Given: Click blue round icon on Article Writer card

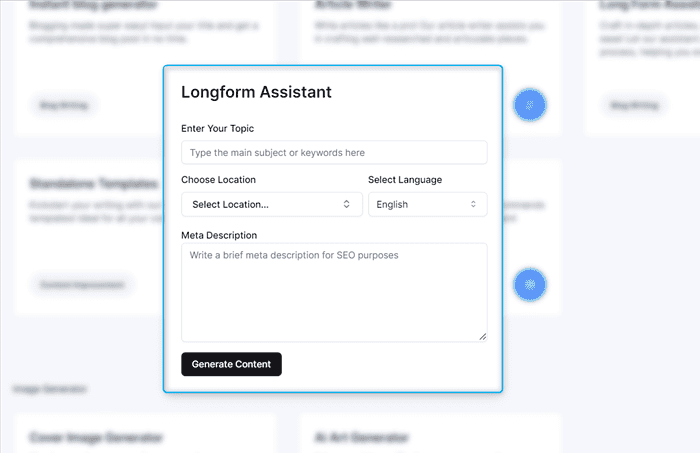Looking at the screenshot, I should click(530, 104).
